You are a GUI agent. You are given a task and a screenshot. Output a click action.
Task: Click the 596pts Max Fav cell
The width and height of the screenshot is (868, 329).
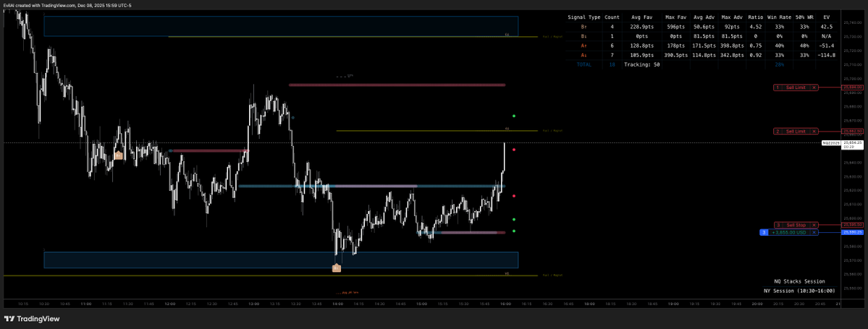coord(676,27)
